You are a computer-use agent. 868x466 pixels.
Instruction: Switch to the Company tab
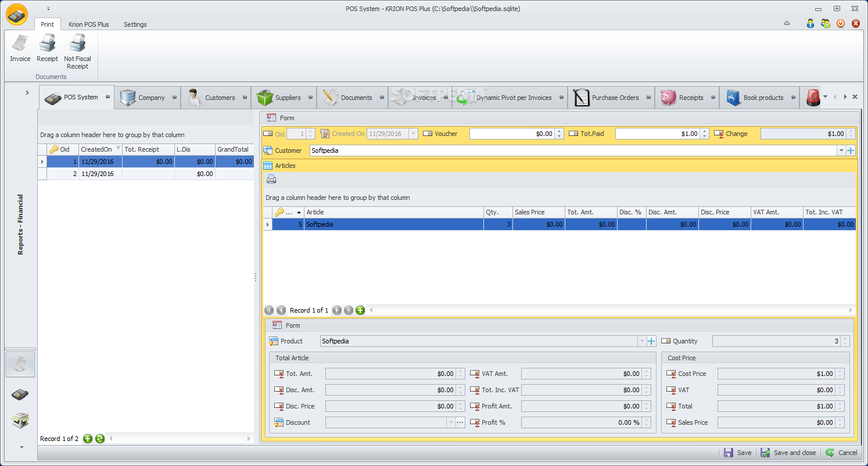click(x=147, y=98)
